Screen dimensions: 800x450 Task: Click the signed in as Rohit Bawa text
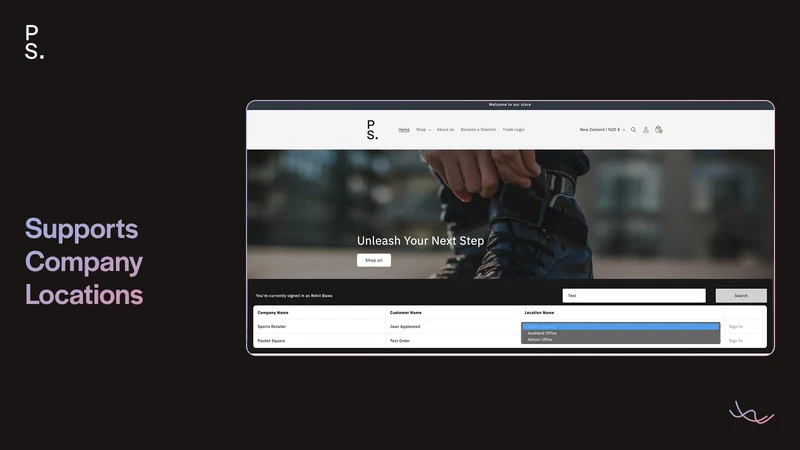(294, 295)
